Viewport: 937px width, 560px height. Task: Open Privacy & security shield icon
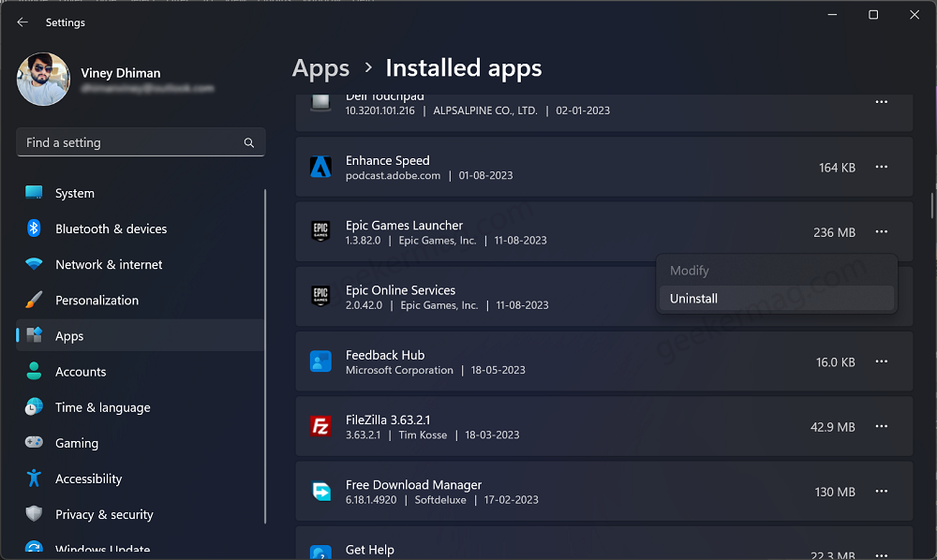click(x=34, y=514)
